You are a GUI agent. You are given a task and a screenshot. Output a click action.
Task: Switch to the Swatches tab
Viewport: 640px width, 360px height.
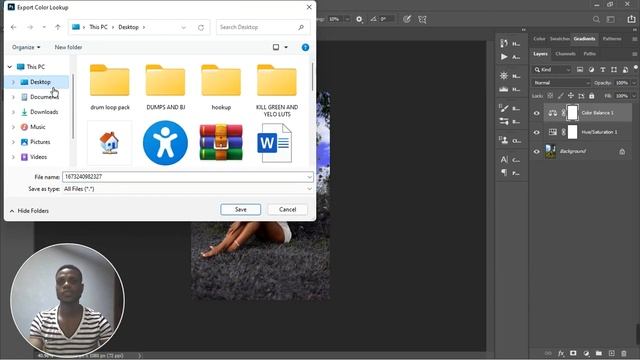coord(559,39)
